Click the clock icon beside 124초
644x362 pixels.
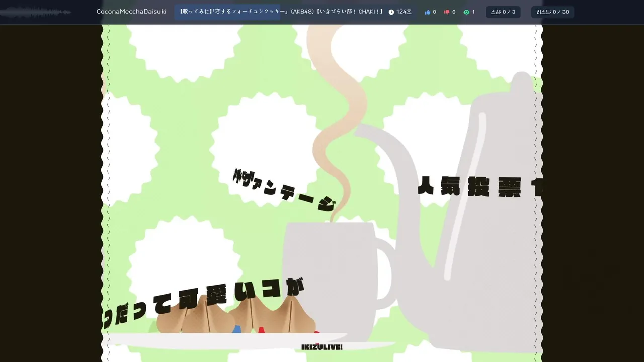[391, 12]
